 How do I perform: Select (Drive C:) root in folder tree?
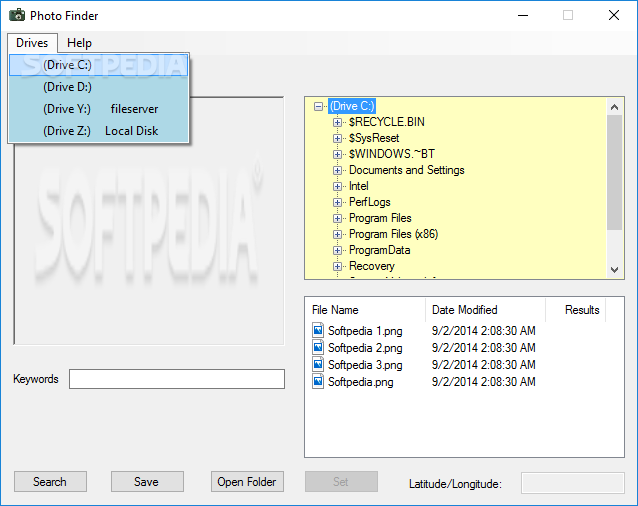click(352, 106)
